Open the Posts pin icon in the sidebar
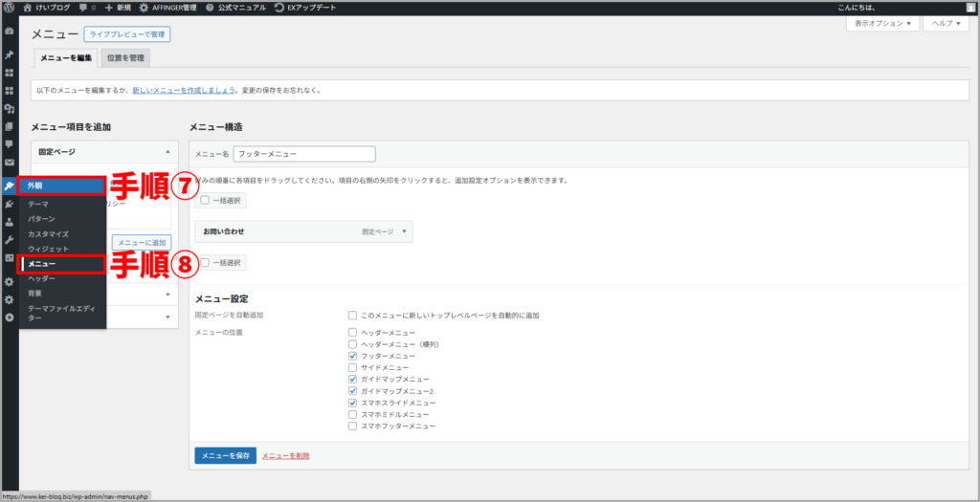Screen dimensions: 980x502 point(9,55)
